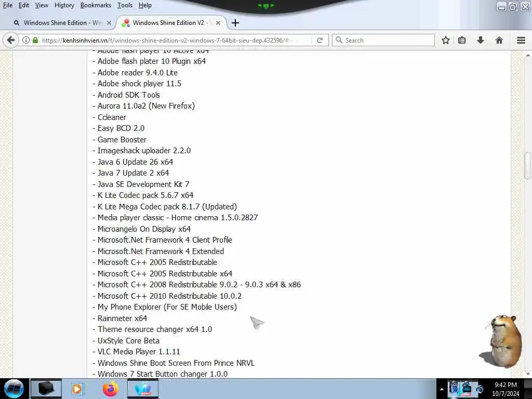532x399 pixels.
Task: Open the View menu
Action: pos(42,5)
